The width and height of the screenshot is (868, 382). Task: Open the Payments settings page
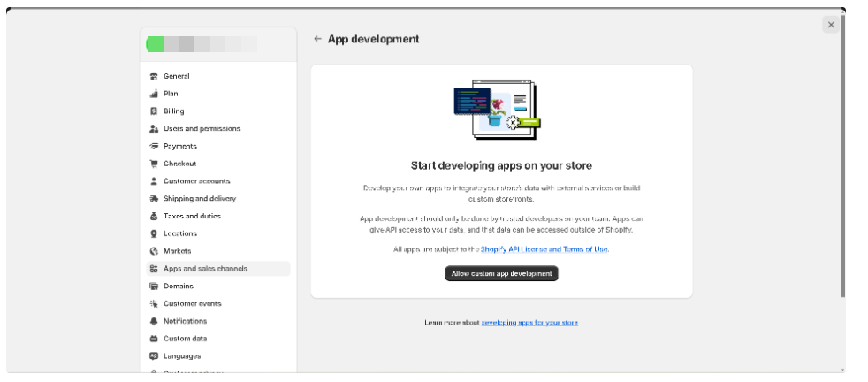pyautogui.click(x=180, y=146)
